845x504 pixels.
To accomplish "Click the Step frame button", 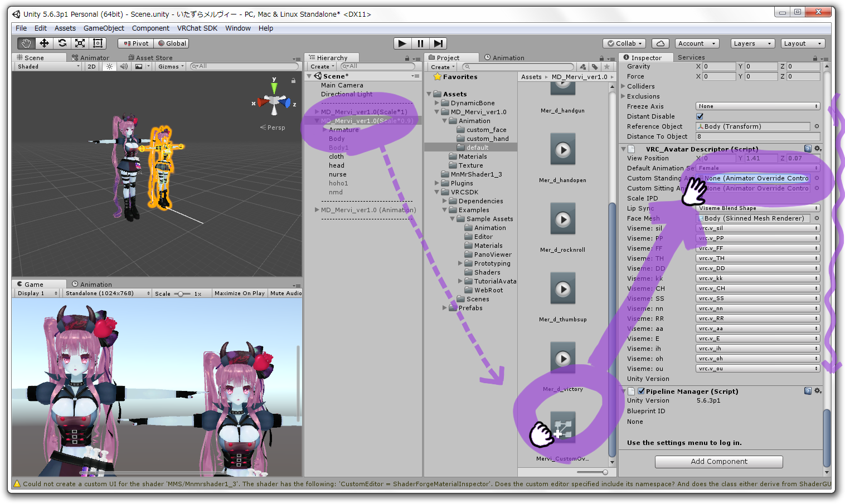I will coord(438,43).
